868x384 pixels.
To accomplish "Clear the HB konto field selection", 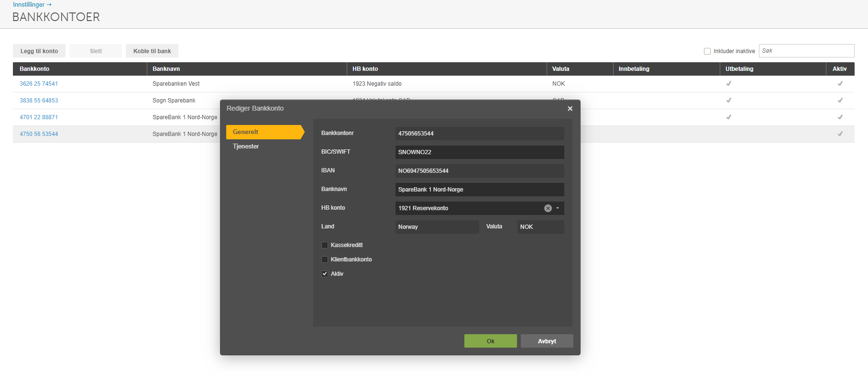I will coord(548,208).
